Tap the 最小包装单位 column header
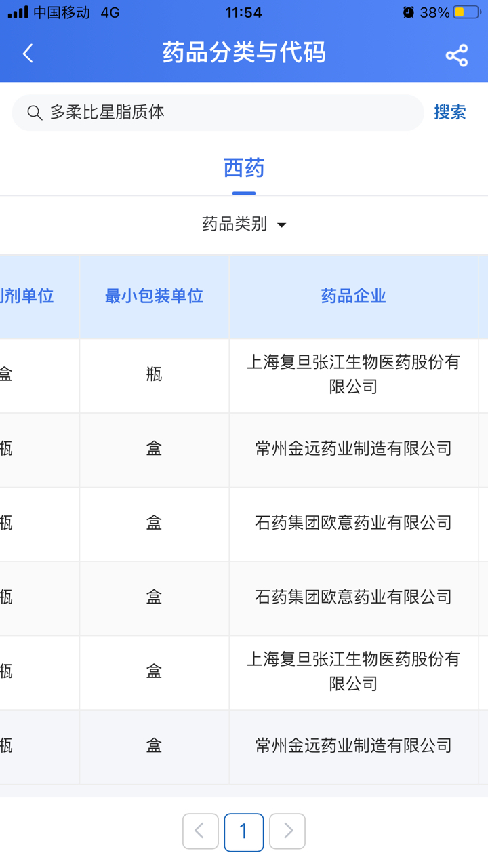 [x=155, y=296]
